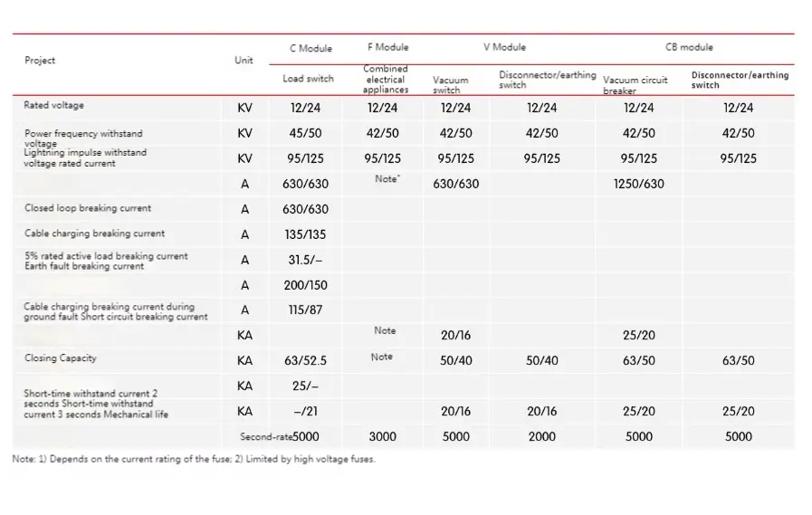Click the 45/50 value cell
The image size is (812, 515).
pos(306,133)
